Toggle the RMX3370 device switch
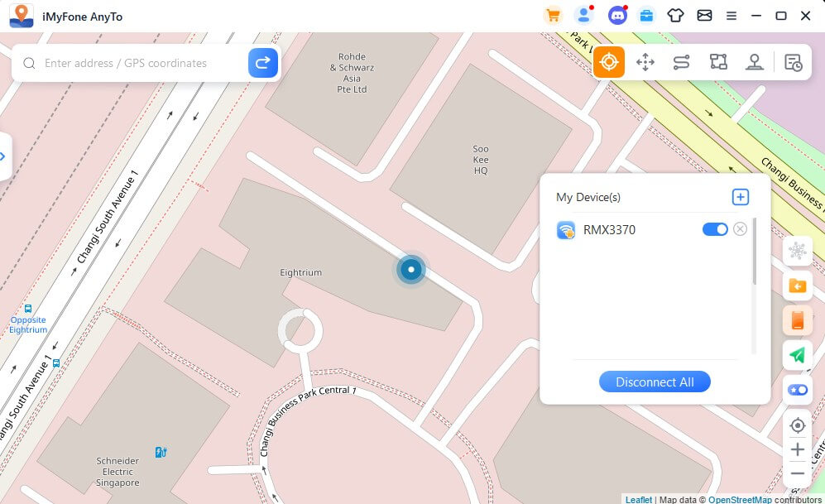825x504 pixels. [715, 229]
